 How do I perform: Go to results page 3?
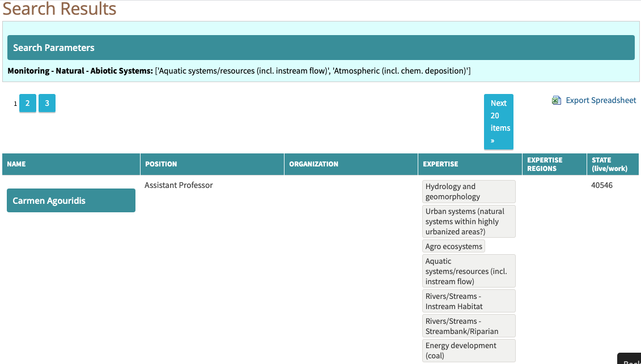47,103
